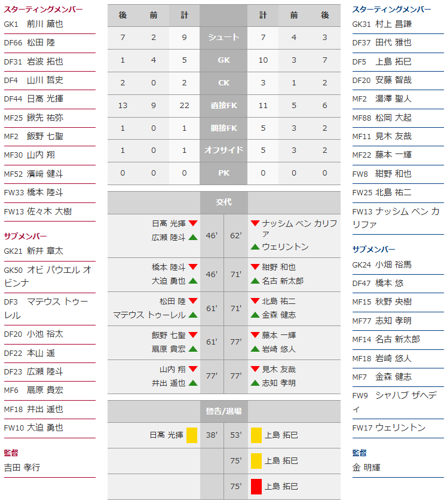Click the red substitution-out arrow beside 日高 光揮
Screen dimensions: 447x504
point(193,223)
